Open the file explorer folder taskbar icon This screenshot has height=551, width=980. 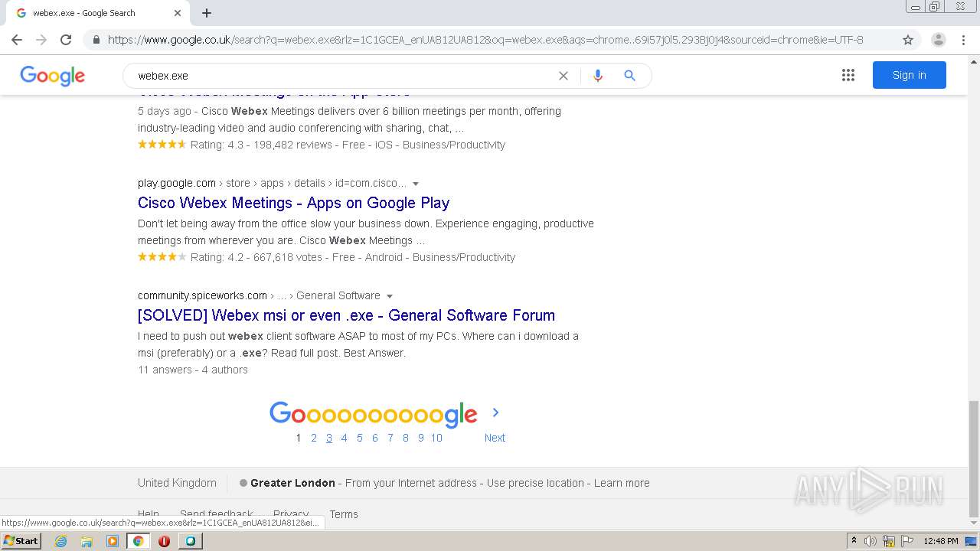(87, 541)
